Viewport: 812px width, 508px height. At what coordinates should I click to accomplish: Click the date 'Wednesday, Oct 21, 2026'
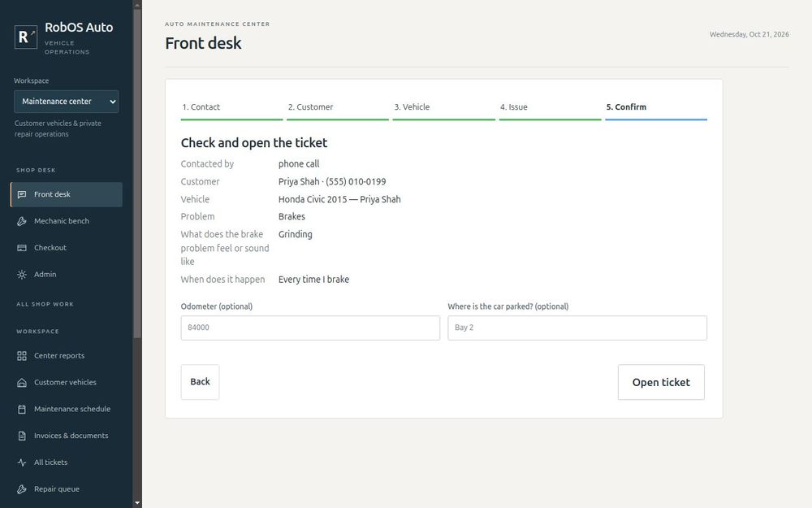click(x=749, y=35)
